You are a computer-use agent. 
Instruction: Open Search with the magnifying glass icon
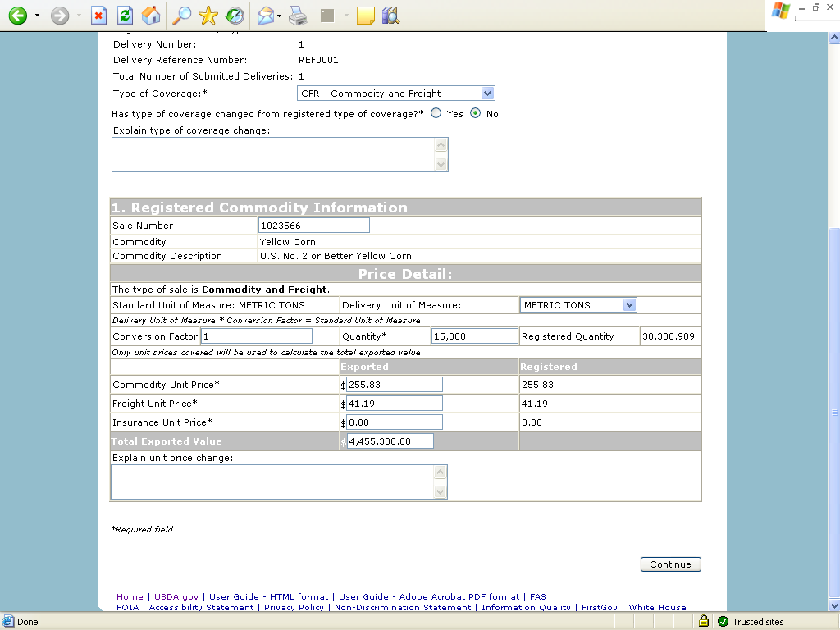click(181, 16)
